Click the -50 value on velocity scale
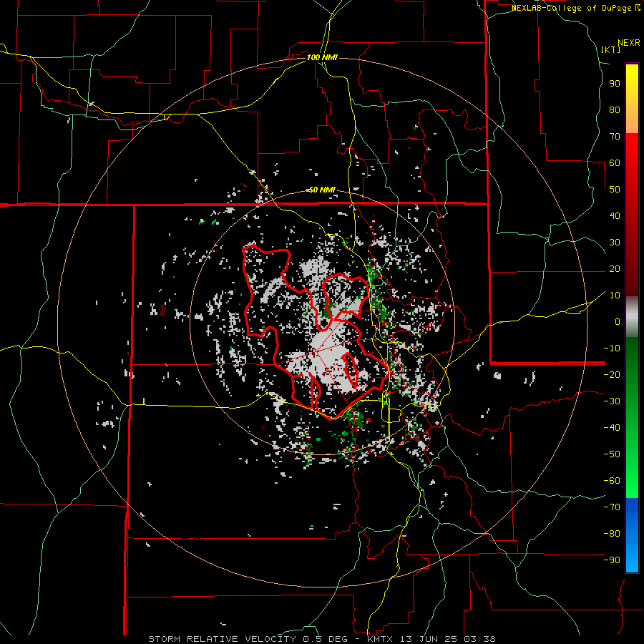The height and width of the screenshot is (644, 644). [612, 454]
